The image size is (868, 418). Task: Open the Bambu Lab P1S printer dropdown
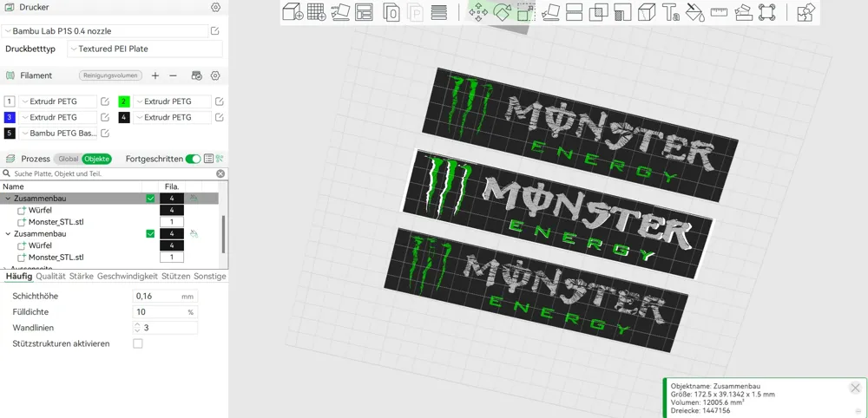point(105,31)
